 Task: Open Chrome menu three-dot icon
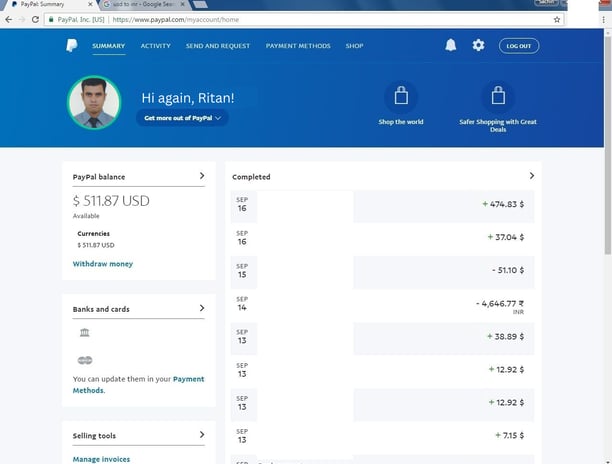pyautogui.click(x=603, y=20)
